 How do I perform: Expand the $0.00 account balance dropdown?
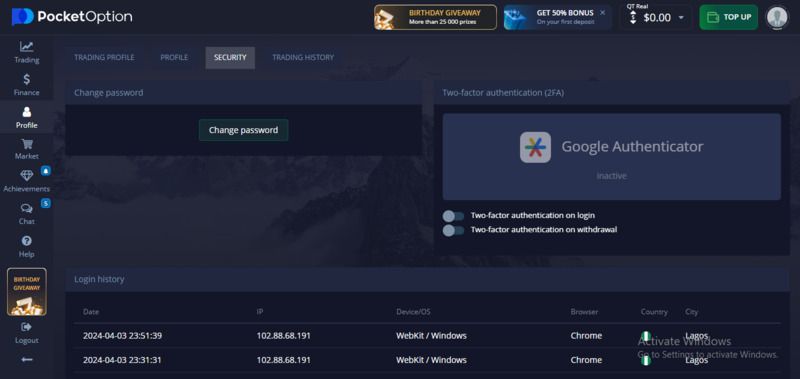(x=681, y=18)
